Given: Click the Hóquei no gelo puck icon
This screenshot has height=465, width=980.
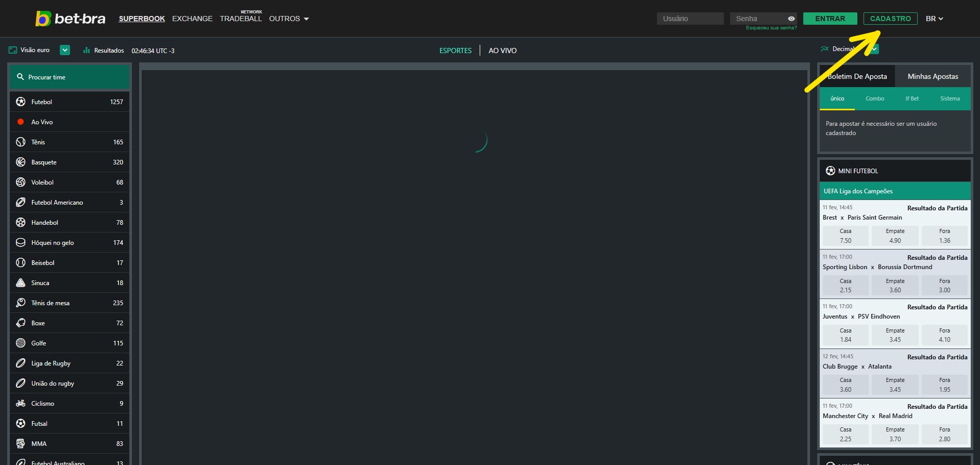Looking at the screenshot, I should pyautogui.click(x=21, y=242).
